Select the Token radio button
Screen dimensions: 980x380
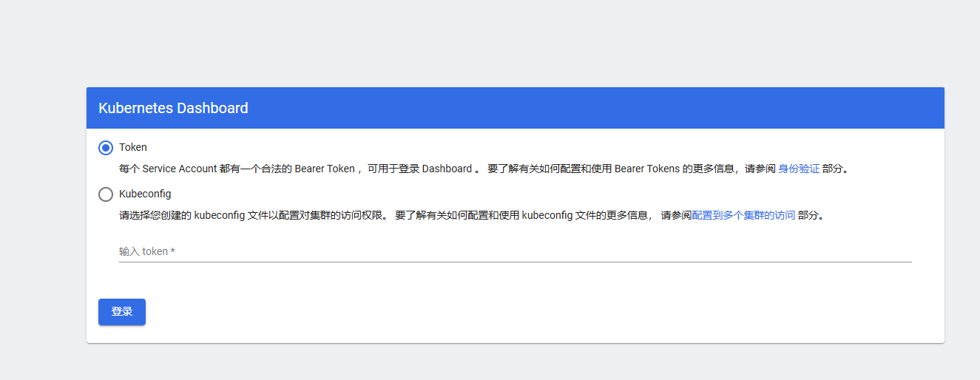click(x=106, y=148)
